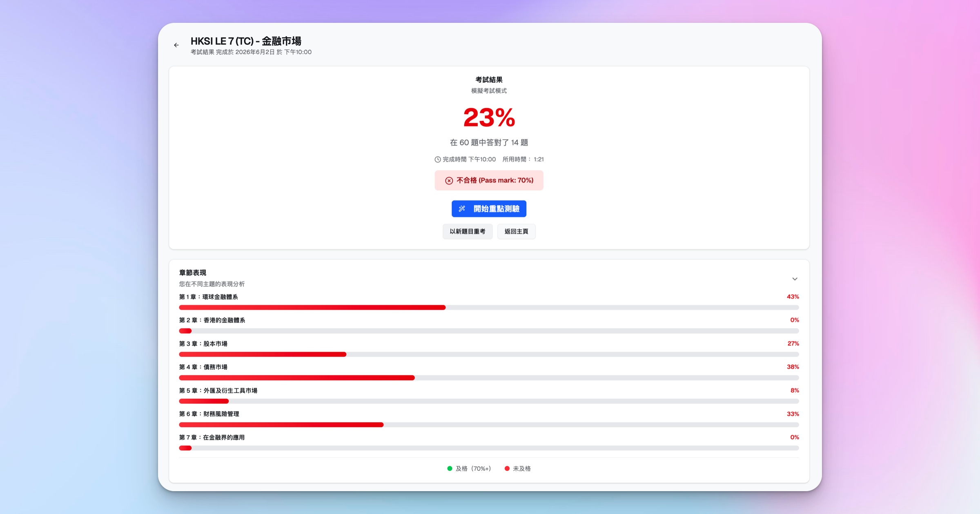Click the 考試結果 完成於 2026年6月2日 subtitle

click(x=251, y=52)
